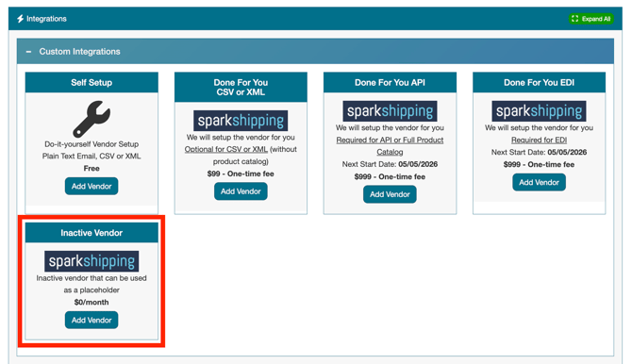Click Next Start Date in the API card
632x364 pixels.
(x=390, y=164)
